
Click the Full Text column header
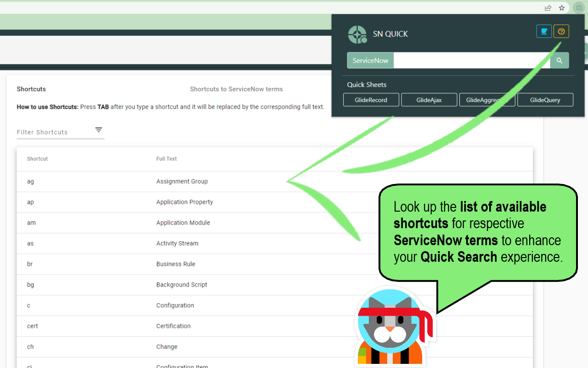(166, 159)
